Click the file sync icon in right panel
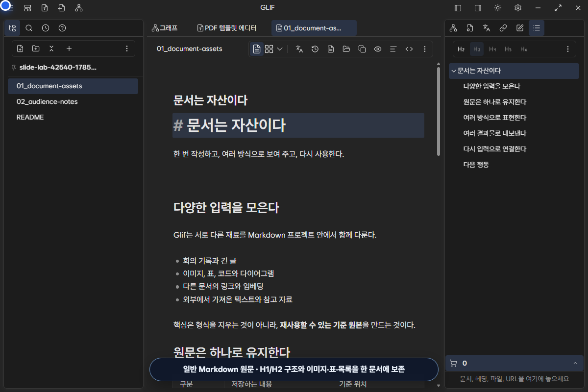Screen dimensions: 588x392 point(470,28)
